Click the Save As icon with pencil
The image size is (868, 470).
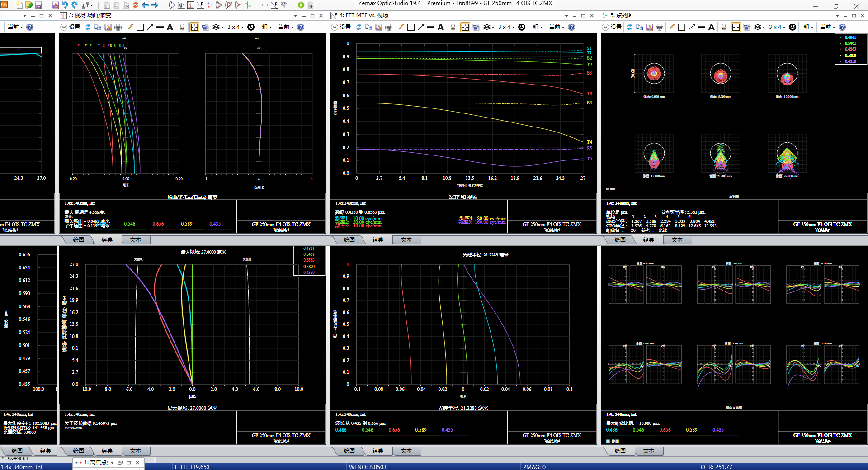(55, 5)
